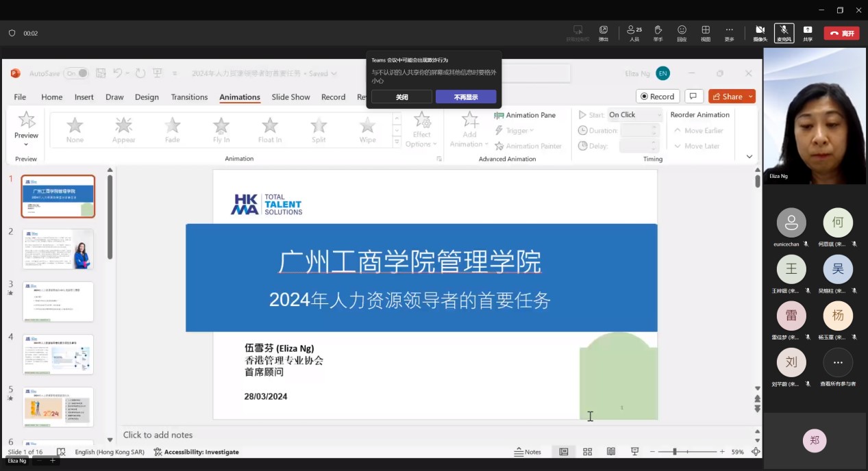
Task: Raise hand in the Teams meeting
Action: coord(658,32)
